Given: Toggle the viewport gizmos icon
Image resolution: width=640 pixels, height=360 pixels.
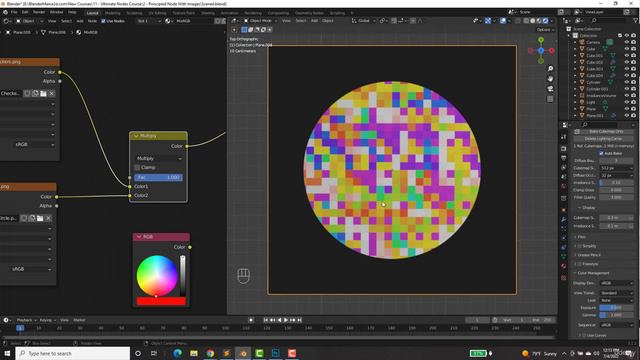Looking at the screenshot, I should click(488, 21).
